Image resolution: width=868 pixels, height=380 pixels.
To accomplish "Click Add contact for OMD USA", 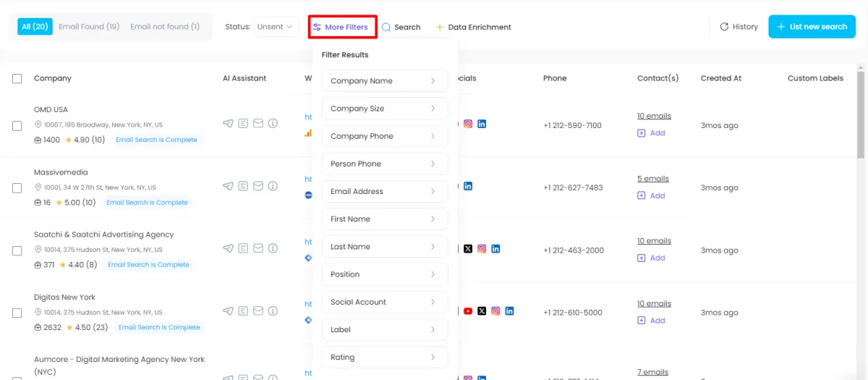I will 651,133.
